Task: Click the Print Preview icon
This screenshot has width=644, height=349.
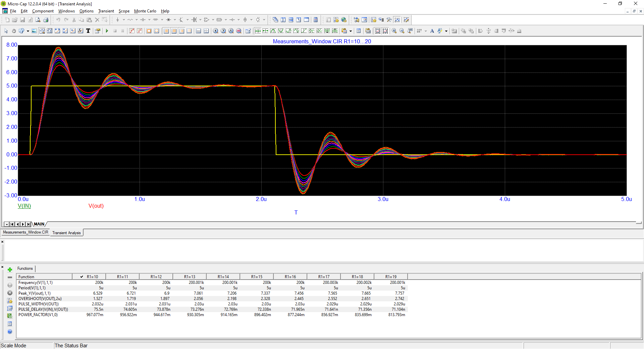Action: (x=38, y=20)
